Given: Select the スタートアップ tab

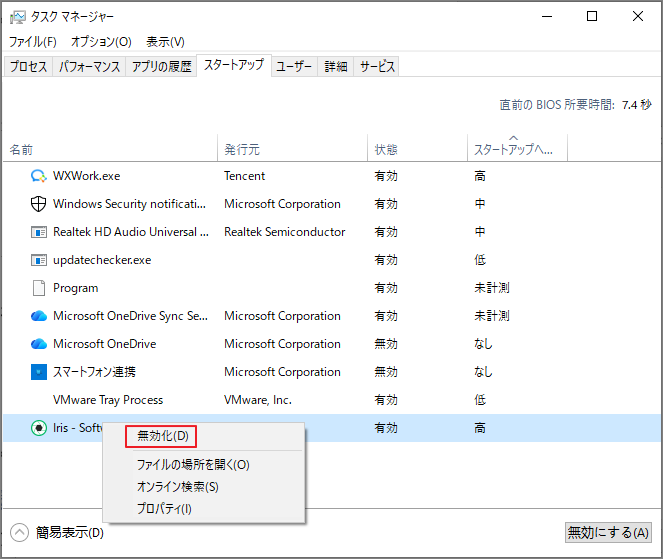Looking at the screenshot, I should (x=234, y=65).
